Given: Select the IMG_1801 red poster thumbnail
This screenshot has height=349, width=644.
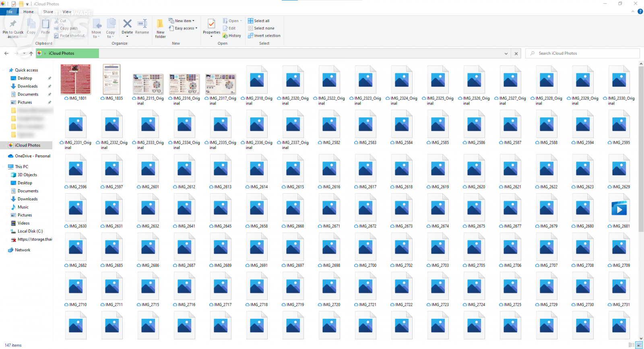Looking at the screenshot, I should tap(76, 79).
